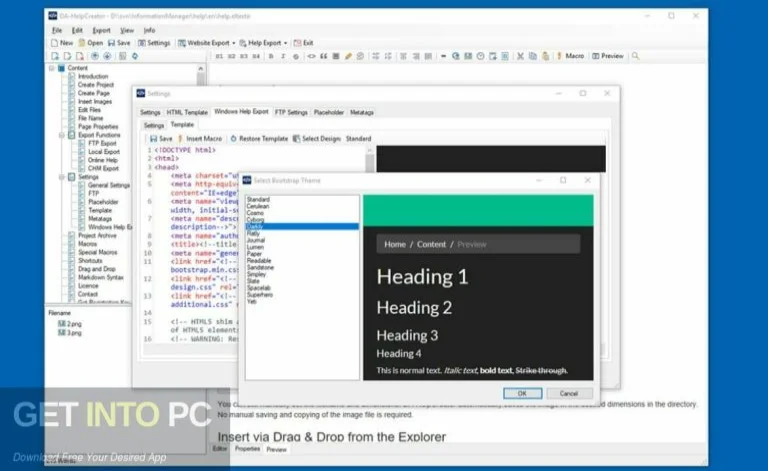
Task: Click Select Design button
Action: click(x=317, y=139)
